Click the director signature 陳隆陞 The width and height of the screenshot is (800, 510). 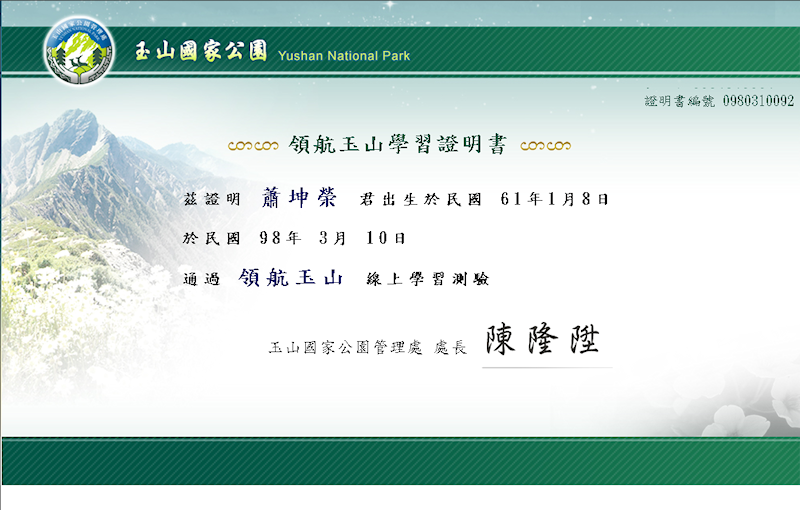click(x=543, y=341)
